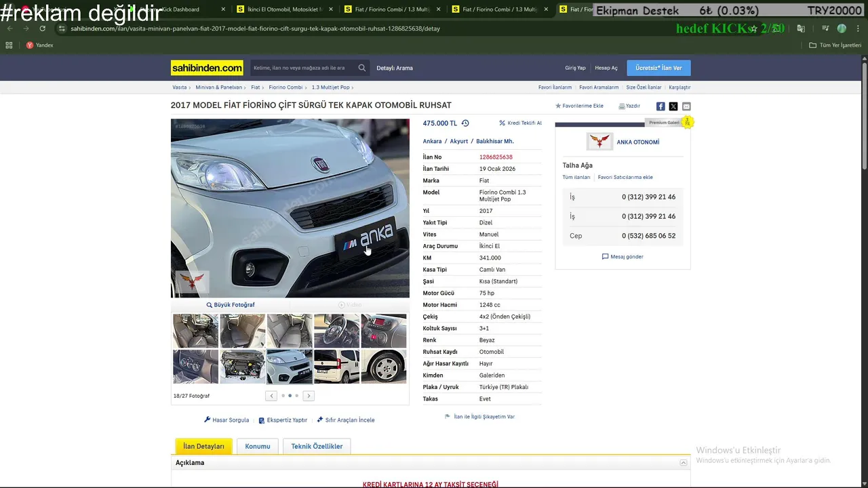Click the engine bay photo thumbnail
This screenshot has width=868, height=488.
[242, 367]
